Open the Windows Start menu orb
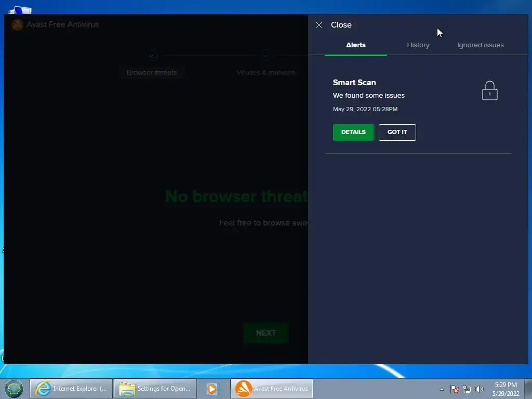The image size is (532, 399). (14, 389)
